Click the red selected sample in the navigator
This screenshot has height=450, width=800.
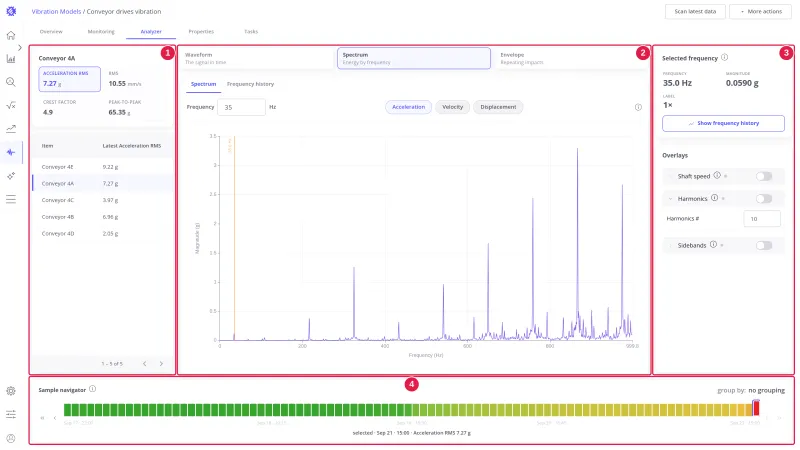756,408
